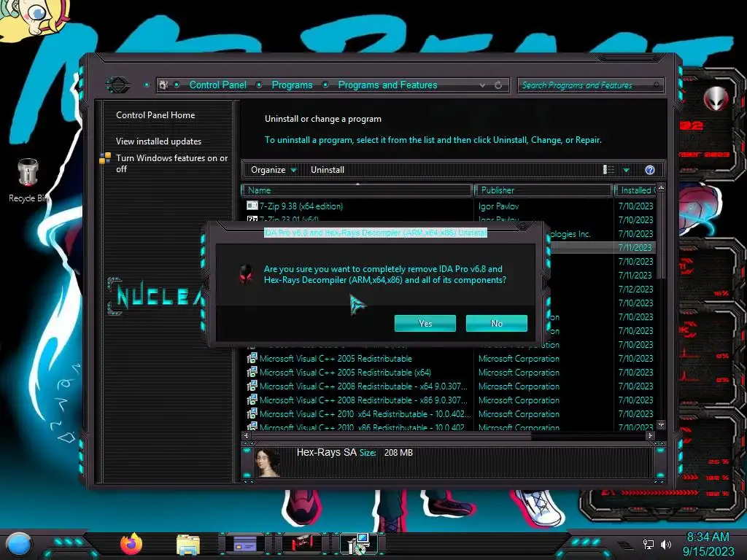The width and height of the screenshot is (747, 560).
Task: Confirm uninstall by clicking Yes
Action: tap(425, 323)
